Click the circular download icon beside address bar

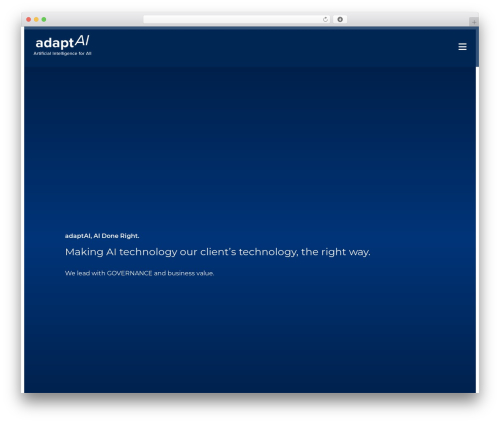[340, 19]
